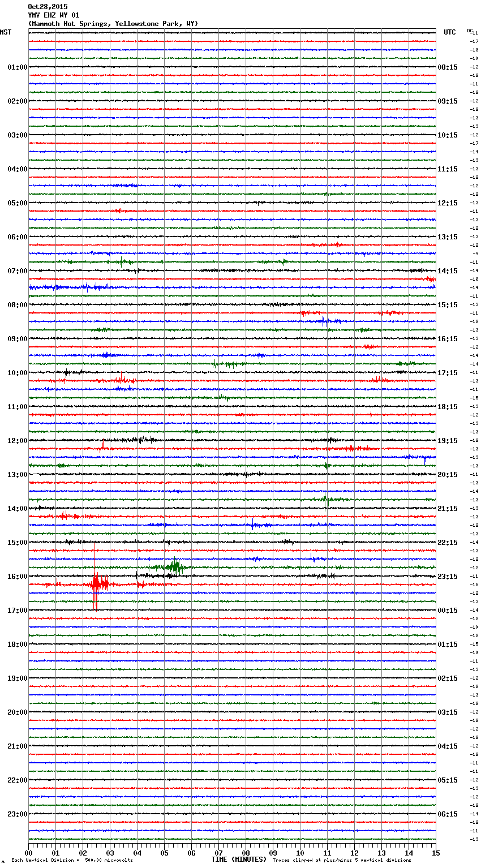Screen dimensions: 481x868
Task: Select the 09:00 MST time label
Action: coord(18,339)
